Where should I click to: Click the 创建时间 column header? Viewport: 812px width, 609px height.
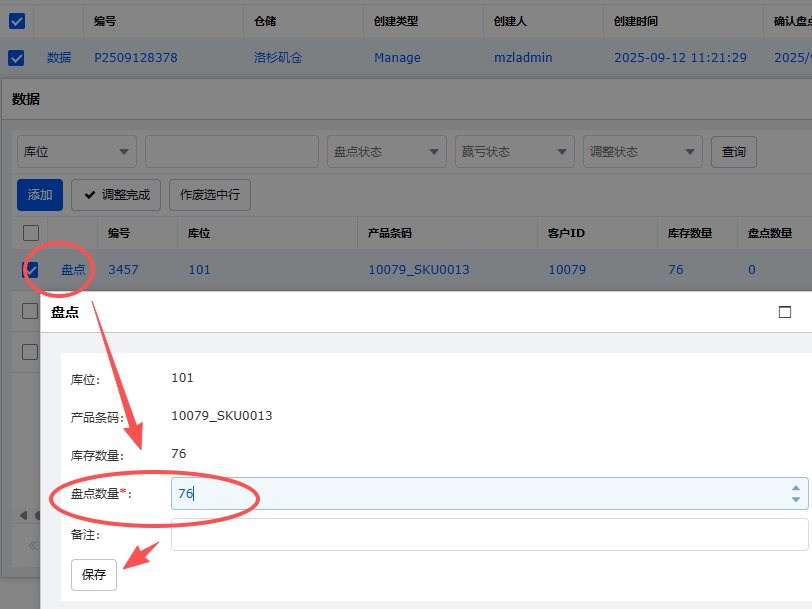pos(635,21)
